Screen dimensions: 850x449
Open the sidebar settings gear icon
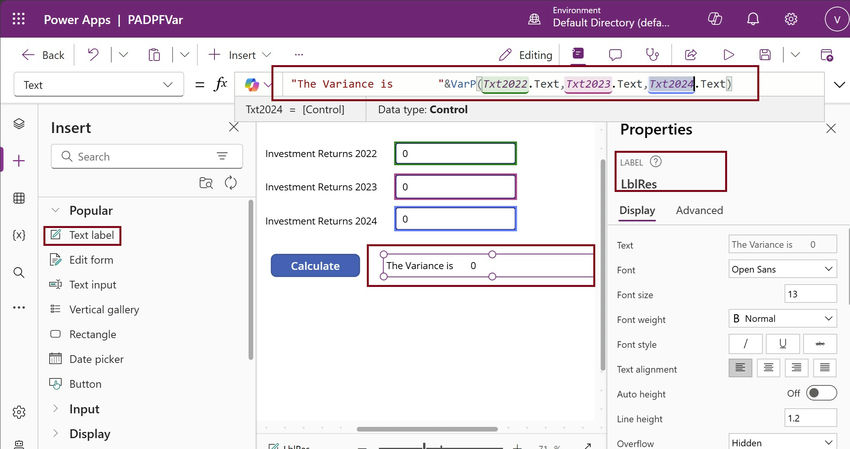tap(19, 412)
